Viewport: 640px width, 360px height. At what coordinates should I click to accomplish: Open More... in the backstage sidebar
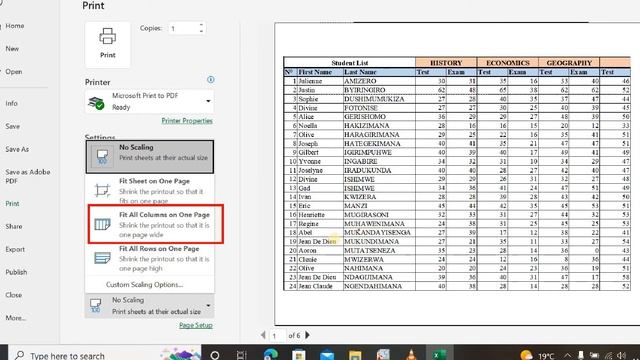16,318
